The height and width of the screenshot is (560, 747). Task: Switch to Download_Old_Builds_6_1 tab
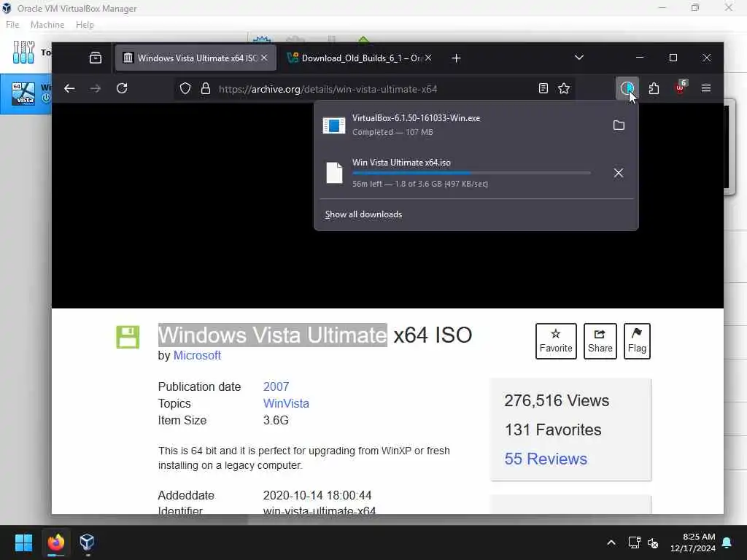[360, 58]
